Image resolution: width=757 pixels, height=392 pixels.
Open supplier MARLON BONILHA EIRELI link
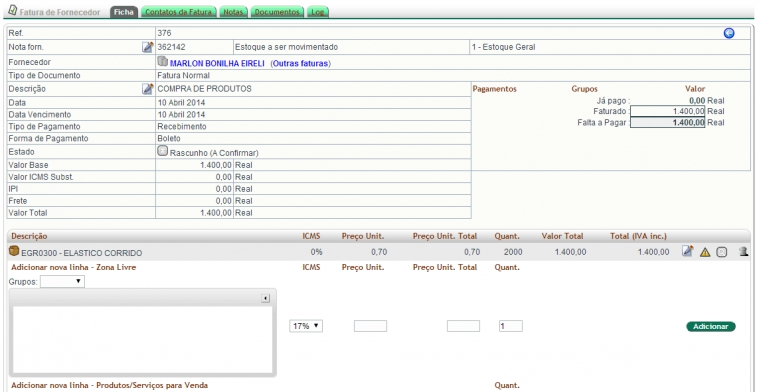[x=217, y=63]
